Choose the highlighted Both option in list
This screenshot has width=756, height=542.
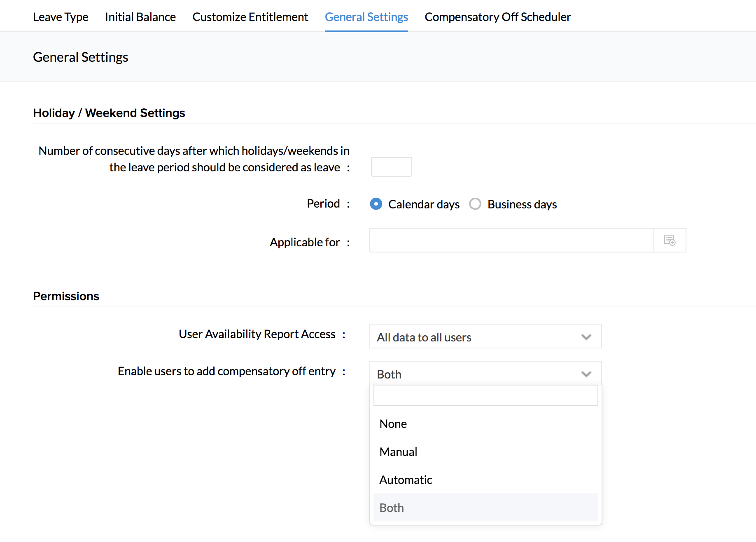tap(392, 508)
